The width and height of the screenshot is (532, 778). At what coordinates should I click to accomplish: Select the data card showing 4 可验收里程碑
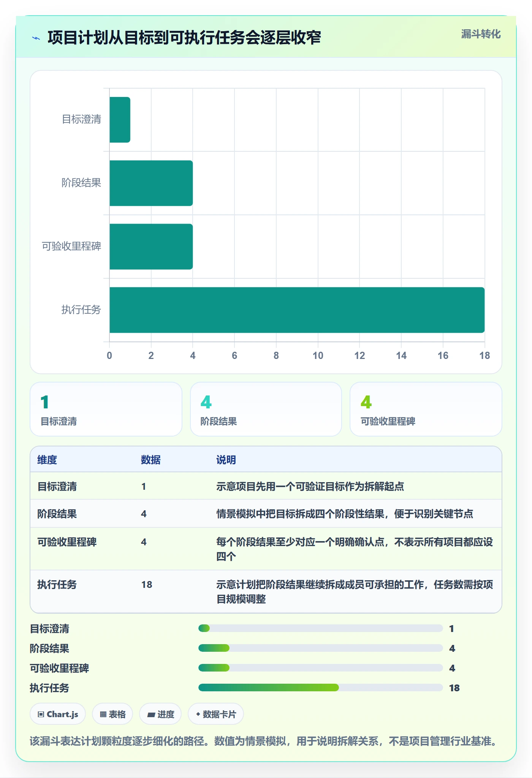pos(426,409)
